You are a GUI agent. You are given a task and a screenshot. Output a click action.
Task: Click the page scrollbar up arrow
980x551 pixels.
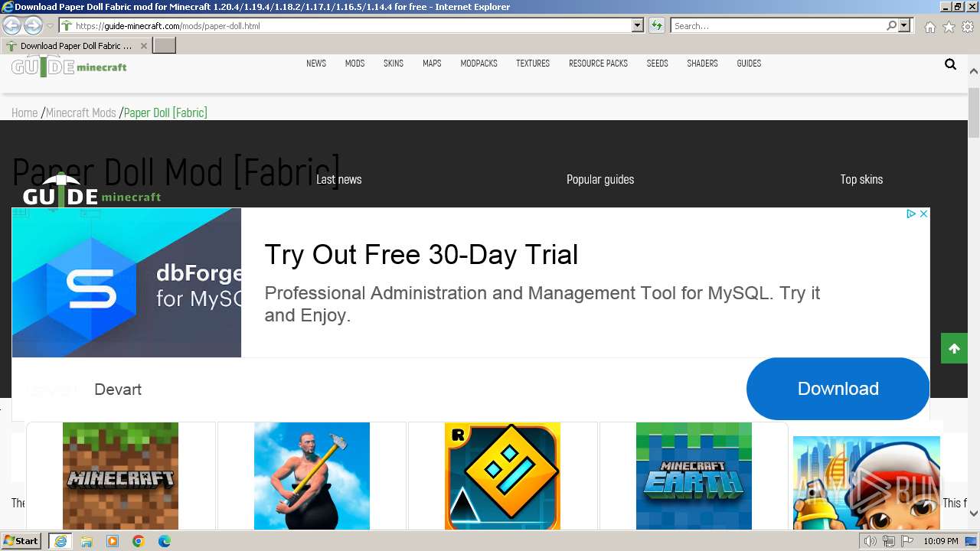(974, 71)
